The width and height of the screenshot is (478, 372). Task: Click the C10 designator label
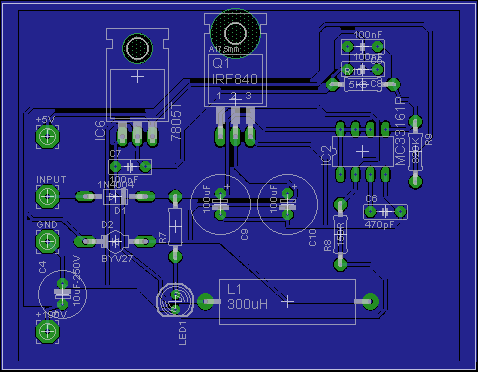[x=312, y=238]
